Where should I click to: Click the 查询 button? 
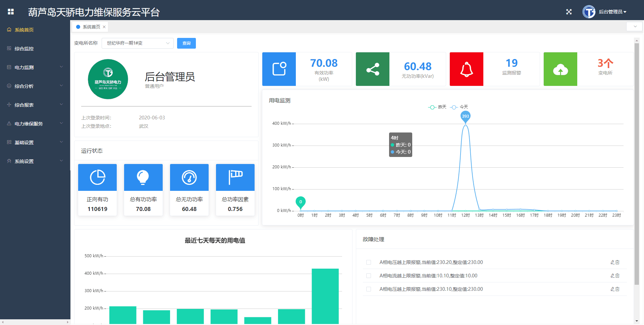tap(186, 43)
